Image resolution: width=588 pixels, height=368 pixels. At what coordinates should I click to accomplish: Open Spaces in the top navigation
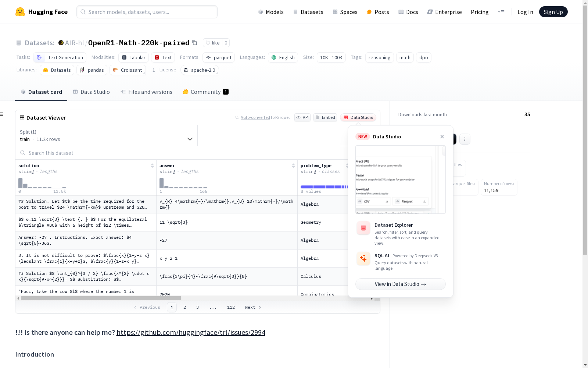coord(345,12)
